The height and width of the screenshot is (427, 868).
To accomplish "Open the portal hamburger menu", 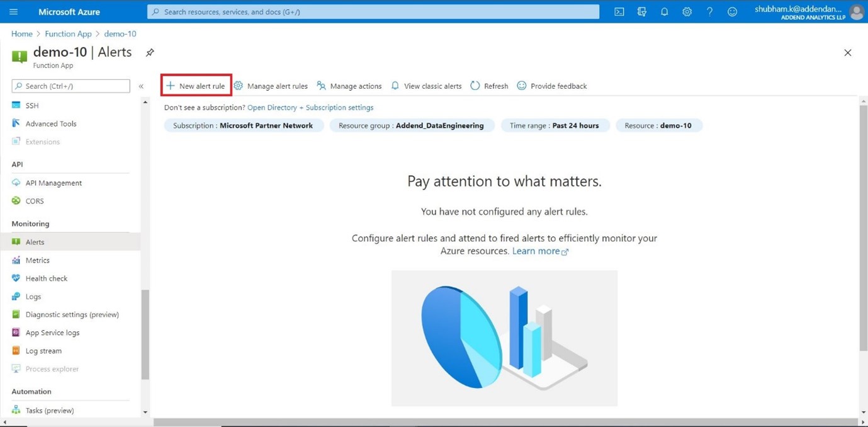I will tap(13, 11).
